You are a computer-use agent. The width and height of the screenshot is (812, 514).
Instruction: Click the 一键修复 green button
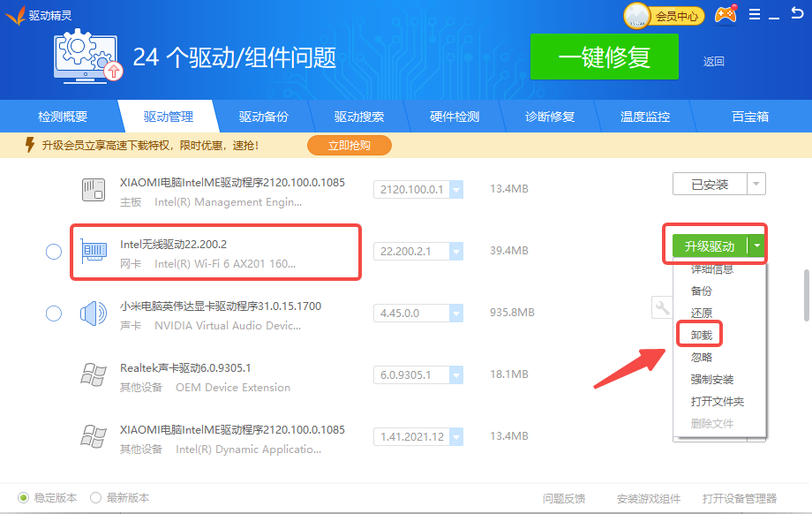click(x=605, y=57)
